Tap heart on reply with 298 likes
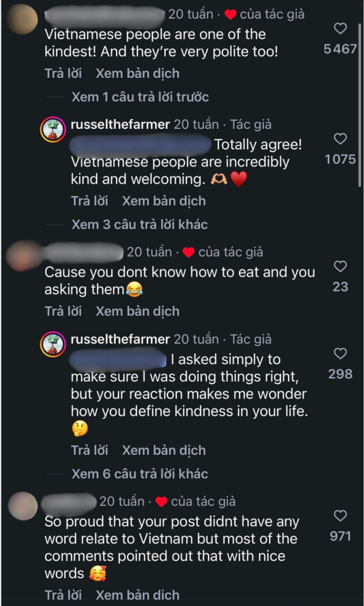364x606 pixels. [x=340, y=354]
